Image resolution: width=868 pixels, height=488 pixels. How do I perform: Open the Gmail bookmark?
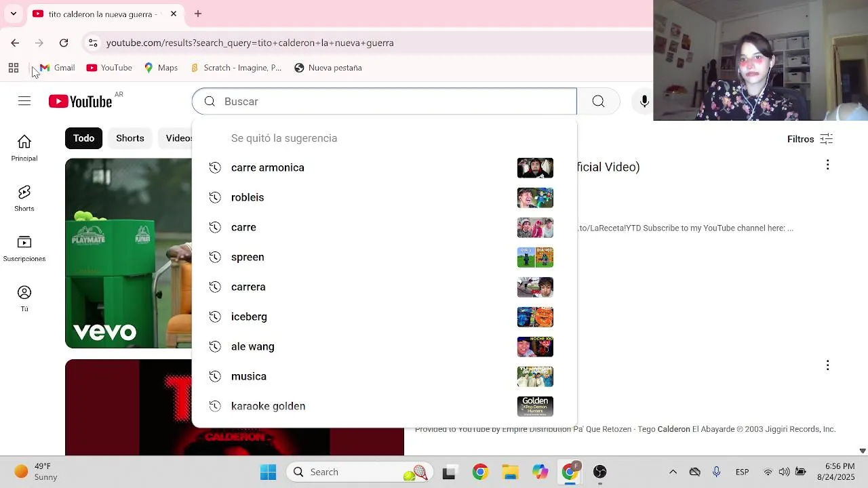57,68
